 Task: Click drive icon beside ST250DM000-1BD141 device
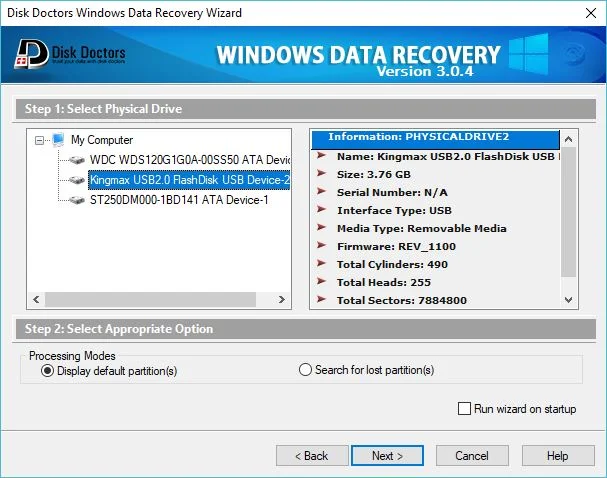(x=77, y=200)
